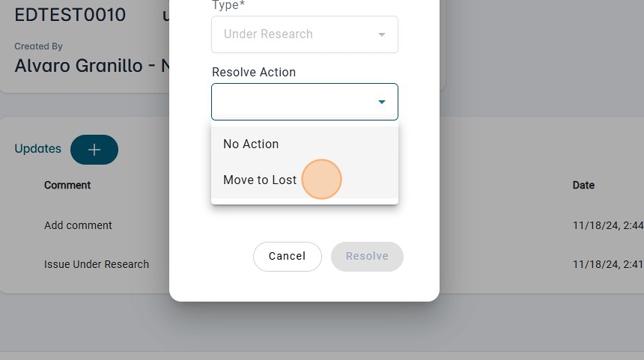Select the Issue Under Research update row

[x=97, y=264]
